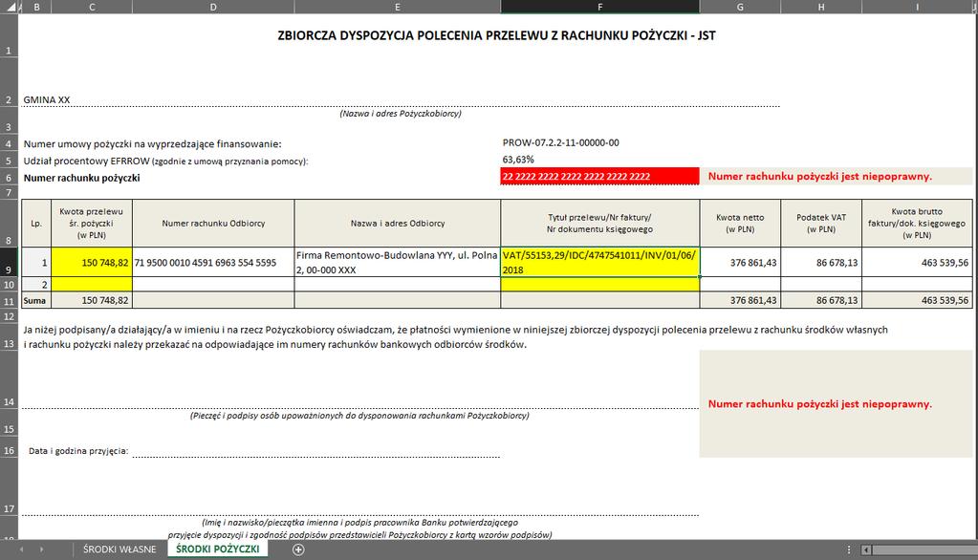
Task: Click header Numer rachunku Odbiorcy
Action: pos(213,224)
